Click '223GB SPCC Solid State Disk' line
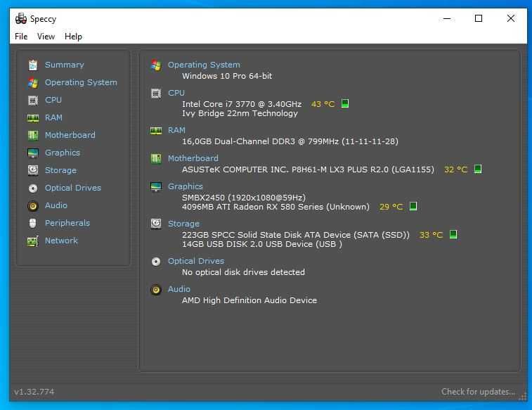The image size is (532, 410). 296,235
